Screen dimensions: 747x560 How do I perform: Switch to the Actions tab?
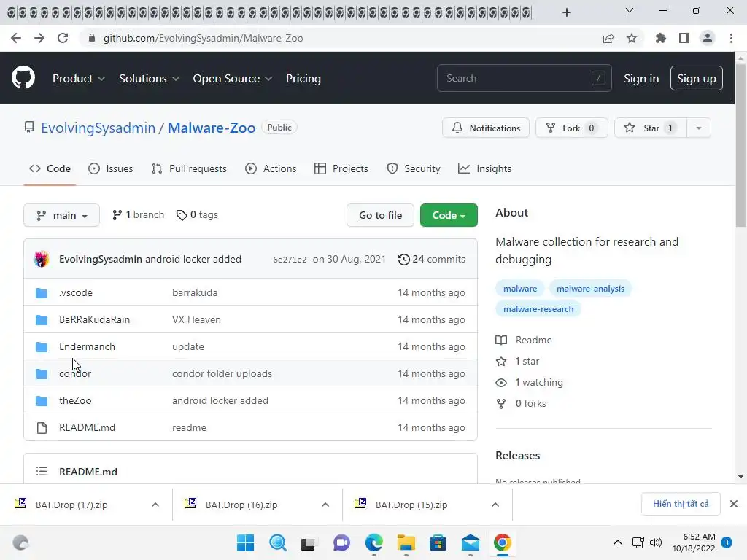pyautogui.click(x=271, y=168)
